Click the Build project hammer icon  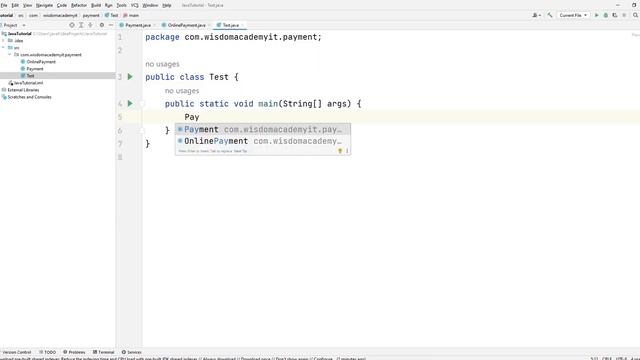pos(550,15)
